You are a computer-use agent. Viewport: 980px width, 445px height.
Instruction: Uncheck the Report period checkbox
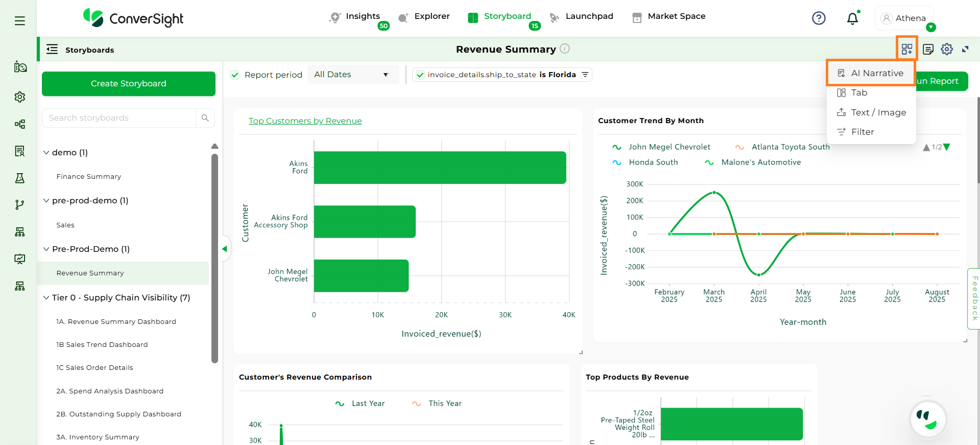235,75
